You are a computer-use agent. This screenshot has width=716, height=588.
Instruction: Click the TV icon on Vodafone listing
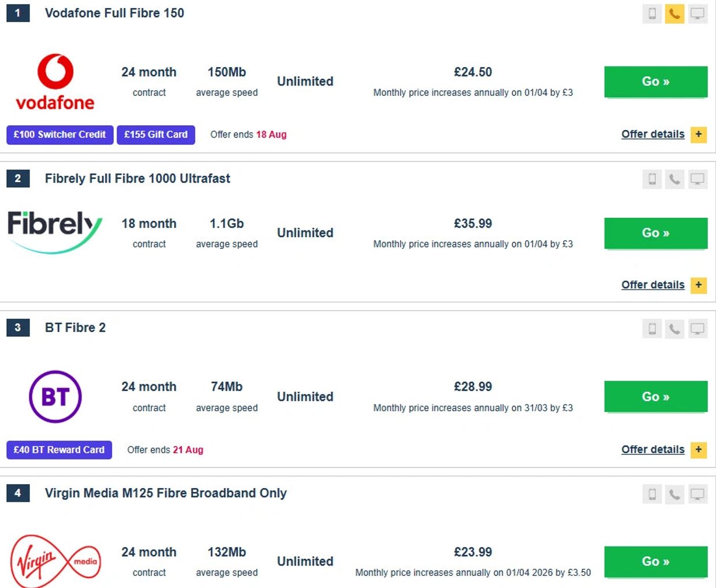click(x=698, y=14)
